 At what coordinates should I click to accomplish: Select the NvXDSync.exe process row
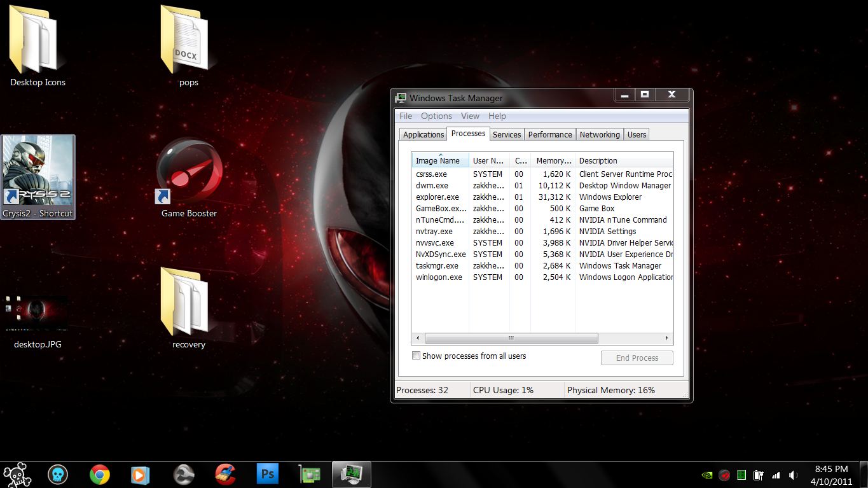coord(542,254)
